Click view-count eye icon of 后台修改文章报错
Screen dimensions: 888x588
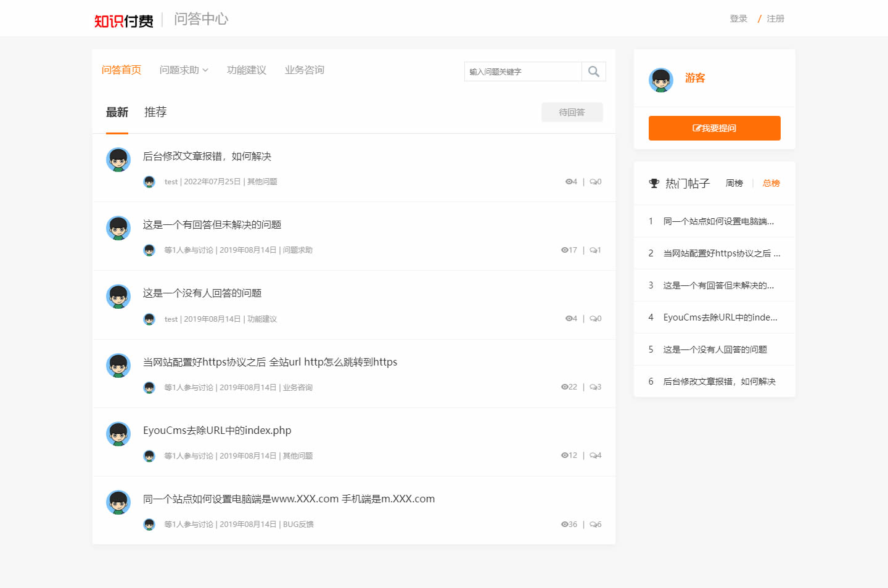tap(569, 182)
